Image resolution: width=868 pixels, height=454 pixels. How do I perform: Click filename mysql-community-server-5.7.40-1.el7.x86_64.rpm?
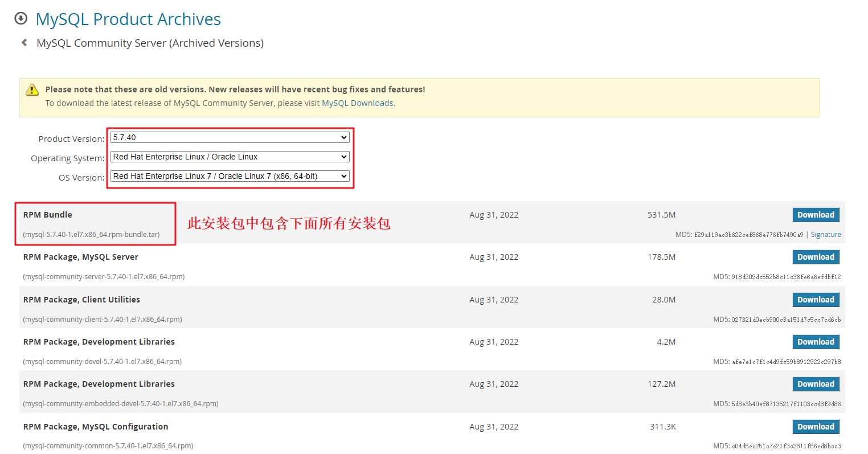(104, 277)
